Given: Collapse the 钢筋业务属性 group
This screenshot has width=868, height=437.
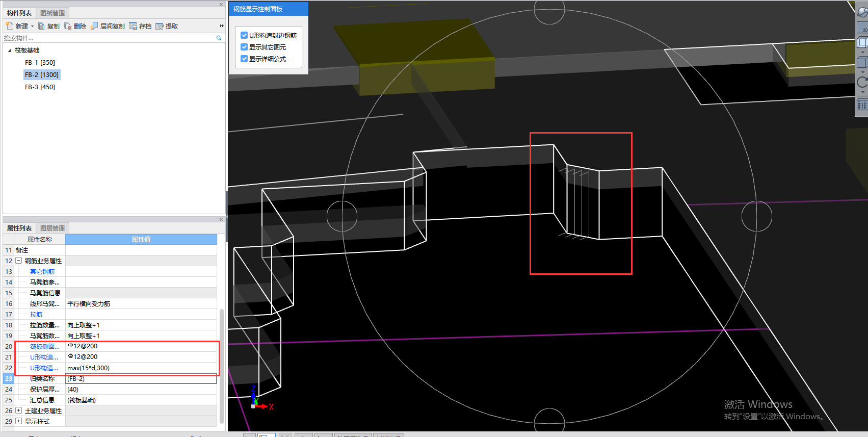Looking at the screenshot, I should tap(18, 261).
